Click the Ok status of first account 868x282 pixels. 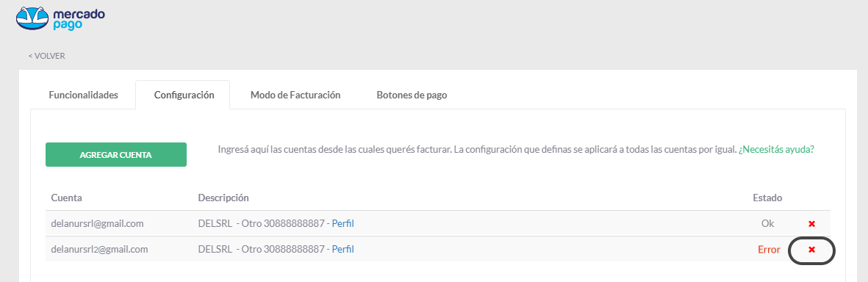(x=768, y=224)
